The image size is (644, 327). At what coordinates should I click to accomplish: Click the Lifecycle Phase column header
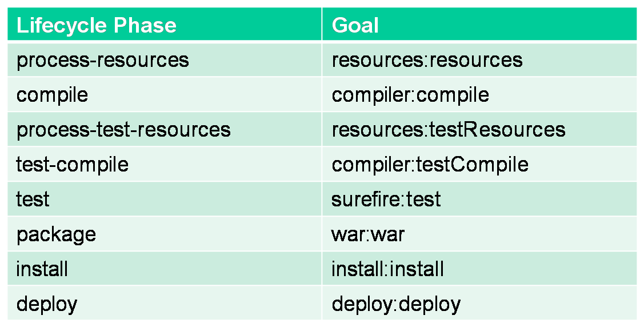click(x=97, y=25)
